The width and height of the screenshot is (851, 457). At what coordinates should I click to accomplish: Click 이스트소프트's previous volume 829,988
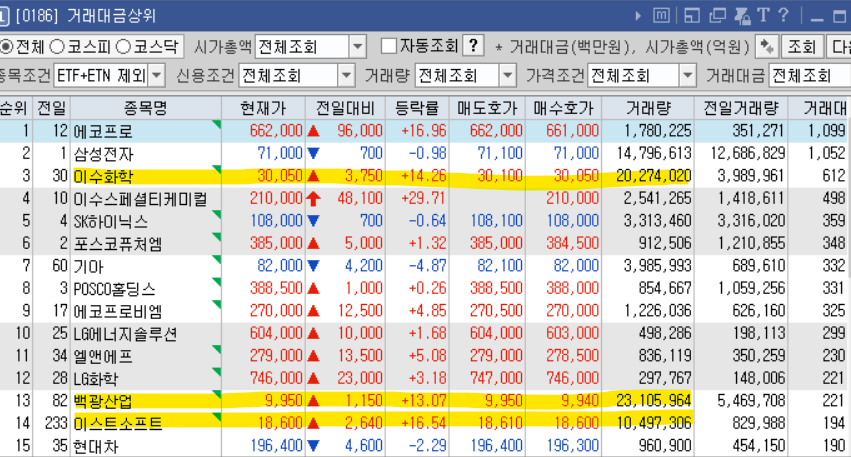[x=758, y=423]
